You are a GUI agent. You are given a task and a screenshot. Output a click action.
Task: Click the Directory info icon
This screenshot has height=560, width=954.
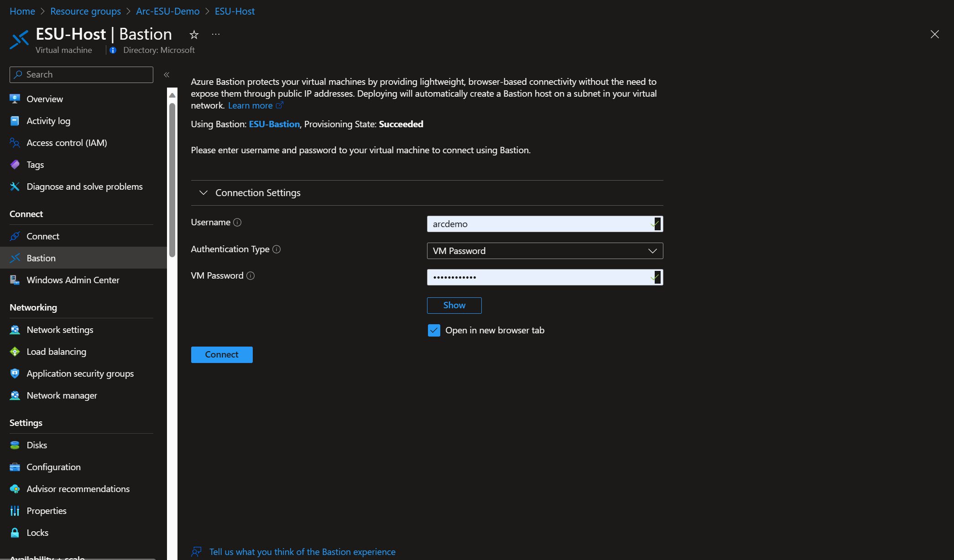113,50
